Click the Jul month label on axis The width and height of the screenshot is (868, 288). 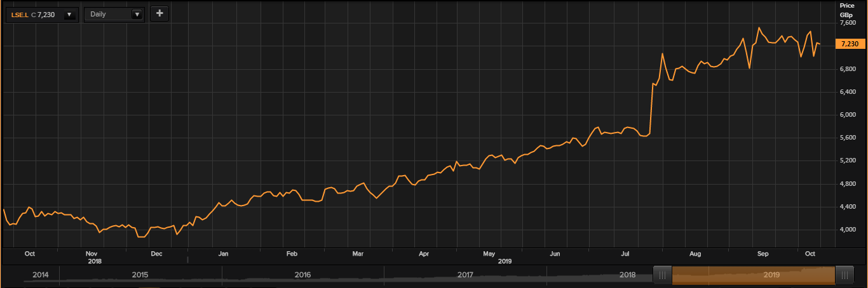[625, 254]
